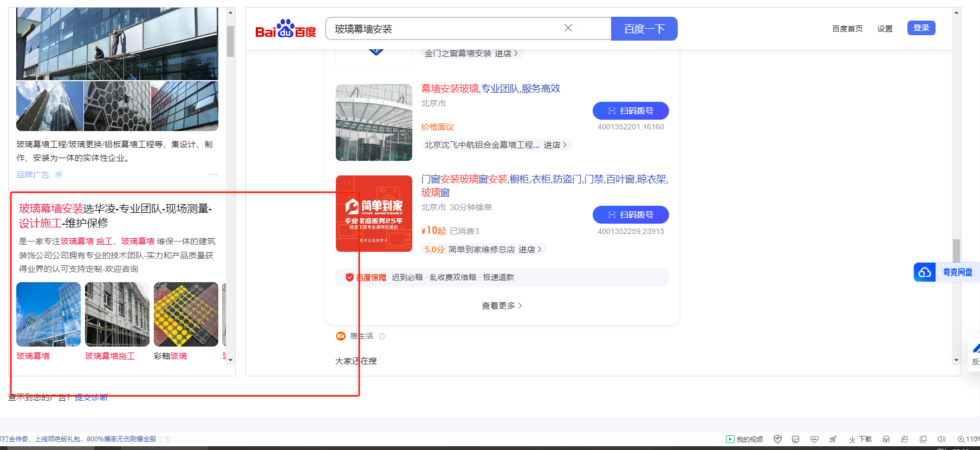Click the overlapping-windows icon in status bar
Viewport: 980px width, 450px height.
click(x=923, y=439)
